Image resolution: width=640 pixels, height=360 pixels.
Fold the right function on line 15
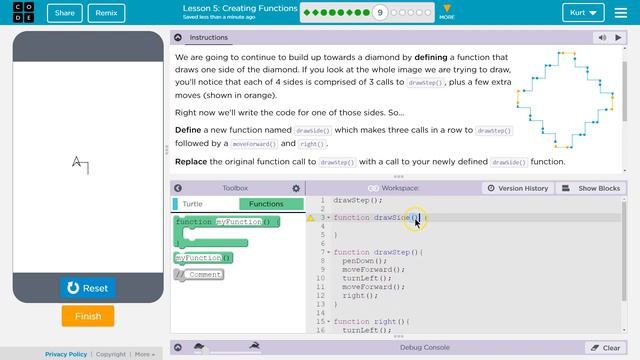point(329,322)
